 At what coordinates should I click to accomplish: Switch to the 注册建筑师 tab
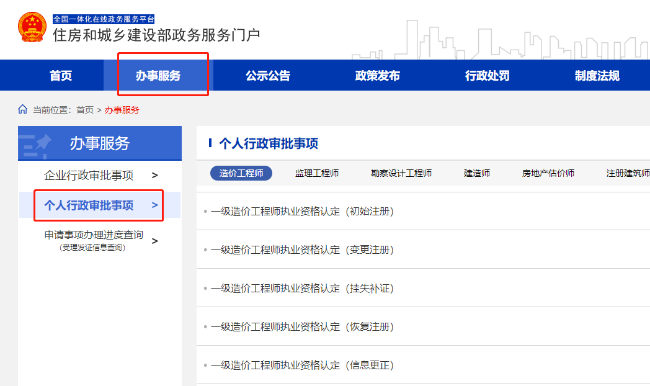[628, 173]
